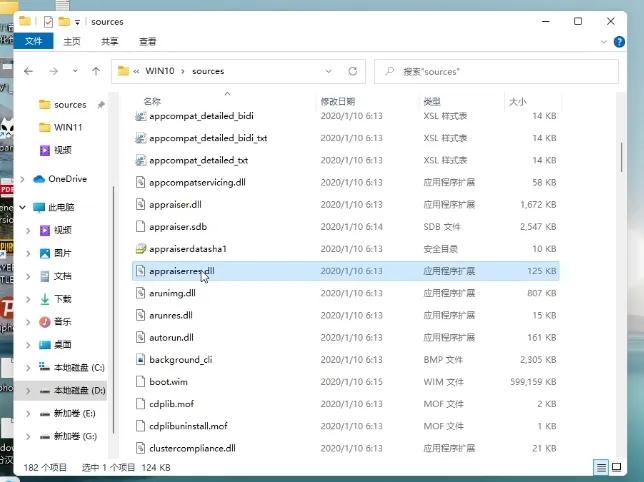Screen dimensions: 644x482
Task: Select 音乐 folder in navigation pane
Action: [x=55, y=322]
